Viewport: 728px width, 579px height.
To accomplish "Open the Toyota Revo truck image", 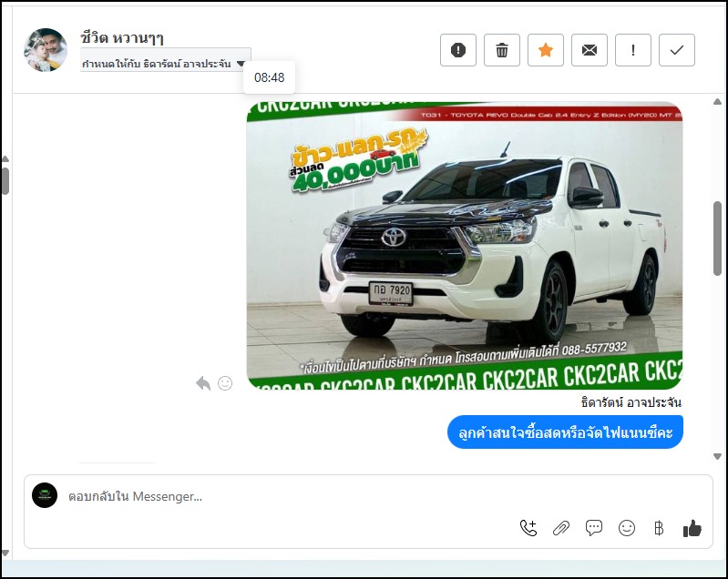I will [465, 246].
